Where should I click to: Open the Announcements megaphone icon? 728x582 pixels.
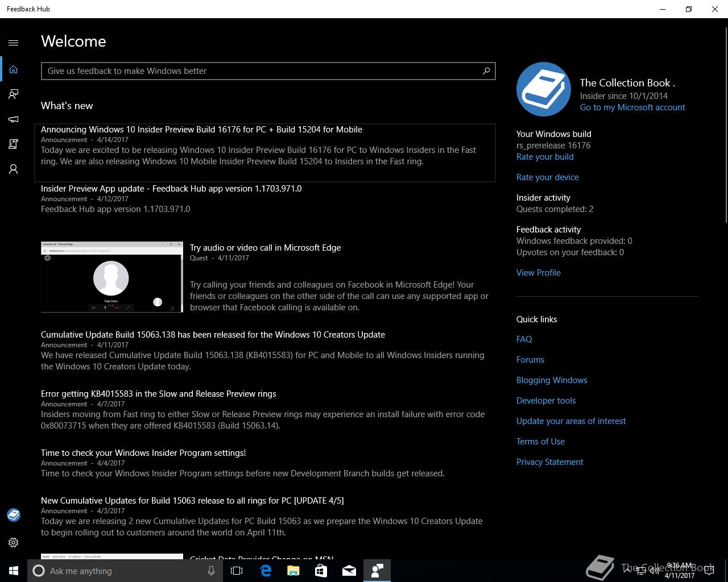14,119
